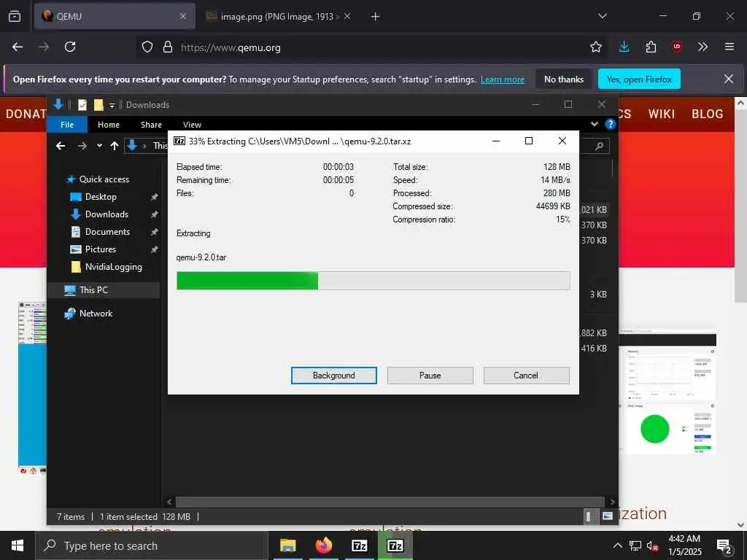The width and height of the screenshot is (747, 560).
Task: Click Learn more link in notification
Action: [x=503, y=79]
